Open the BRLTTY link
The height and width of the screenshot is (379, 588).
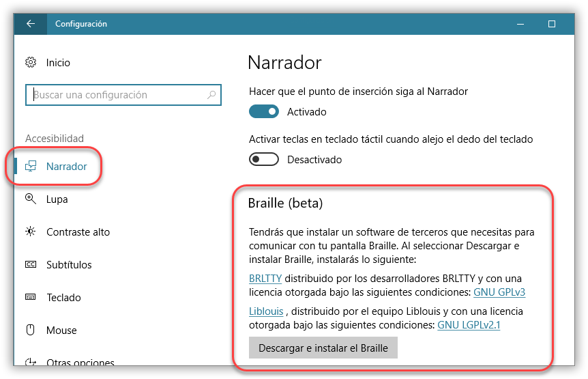pos(265,279)
